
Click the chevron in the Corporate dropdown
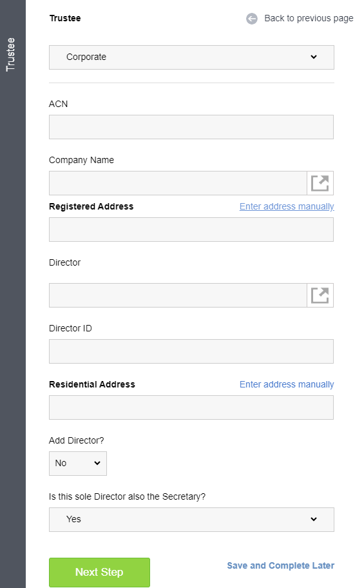314,57
